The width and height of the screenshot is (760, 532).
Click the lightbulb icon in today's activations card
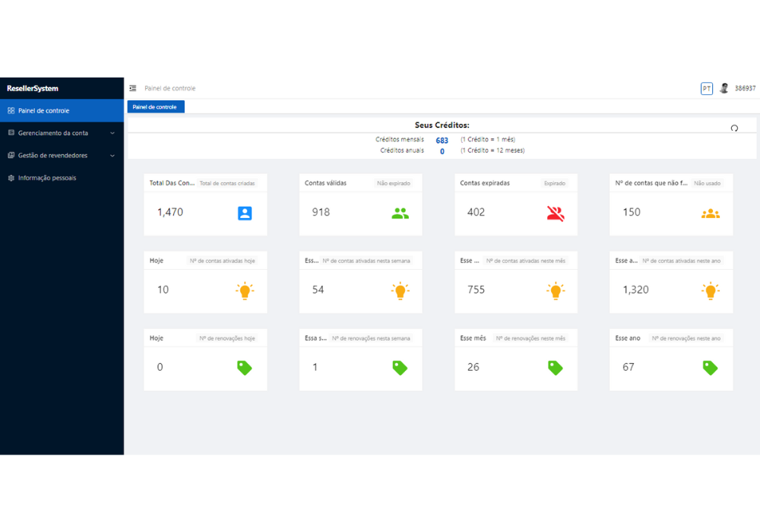click(x=245, y=290)
